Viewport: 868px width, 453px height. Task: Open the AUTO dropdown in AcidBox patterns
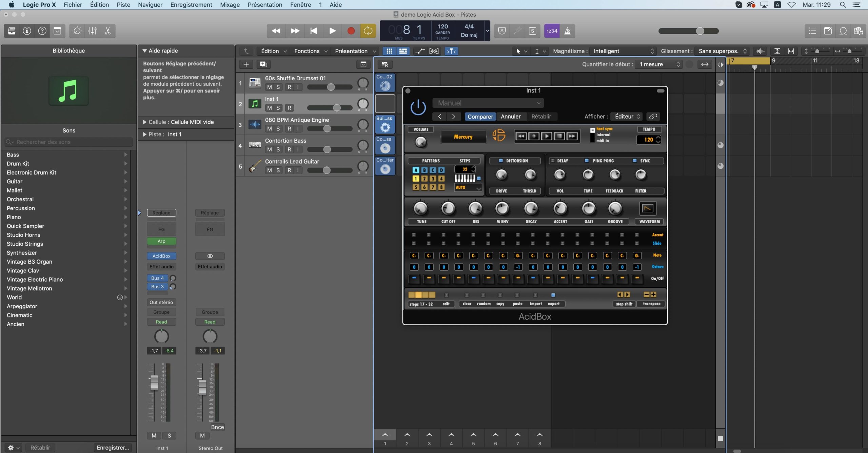pos(468,187)
